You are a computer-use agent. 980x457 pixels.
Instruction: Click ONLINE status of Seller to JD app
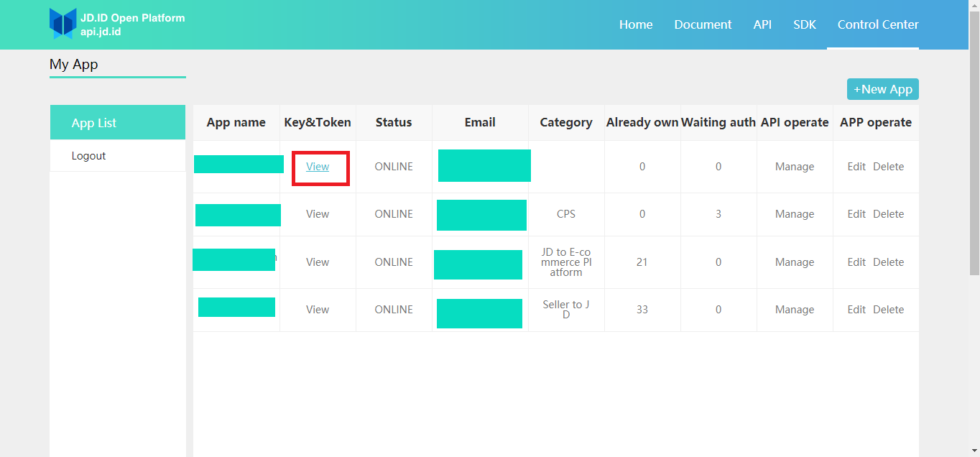tap(394, 310)
